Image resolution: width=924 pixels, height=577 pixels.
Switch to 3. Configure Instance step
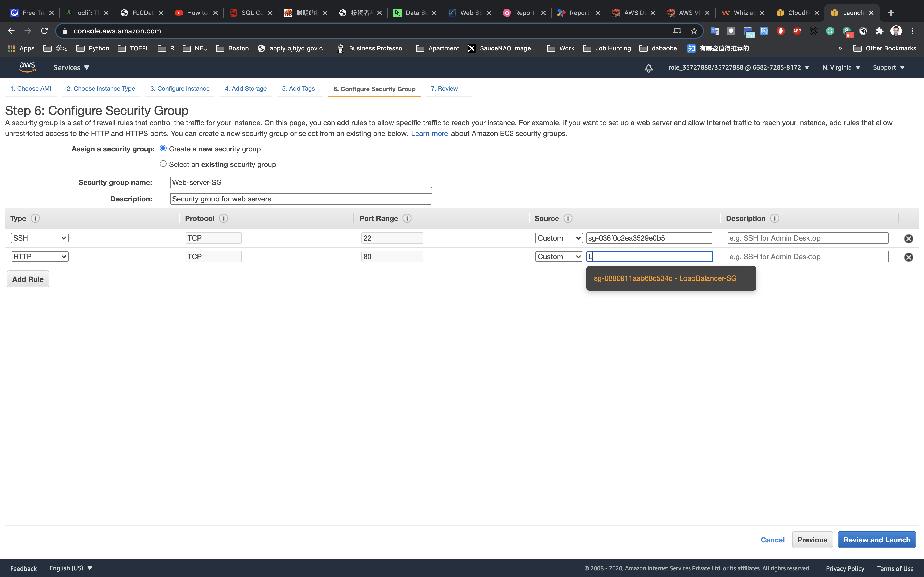point(179,89)
